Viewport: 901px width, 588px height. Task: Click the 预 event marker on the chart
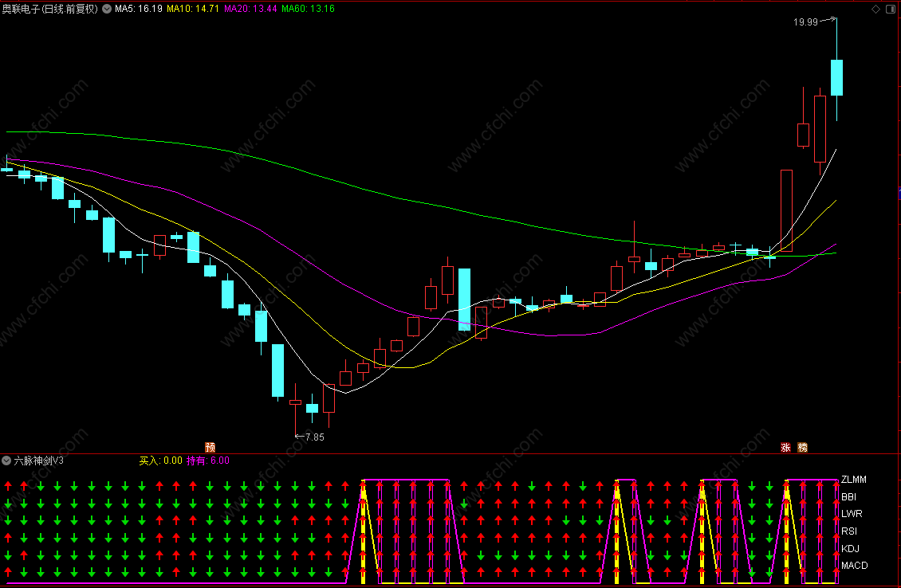click(210, 447)
